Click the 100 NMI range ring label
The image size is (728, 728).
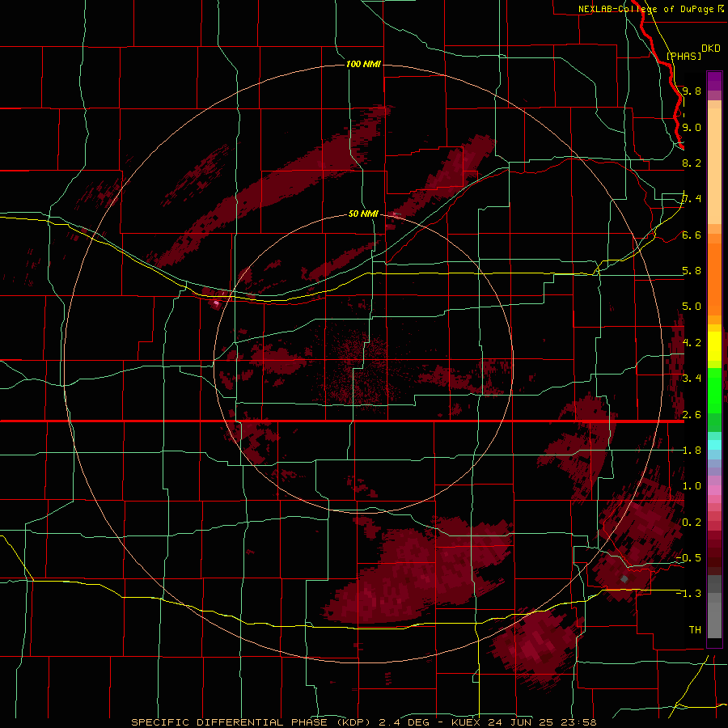point(363,64)
